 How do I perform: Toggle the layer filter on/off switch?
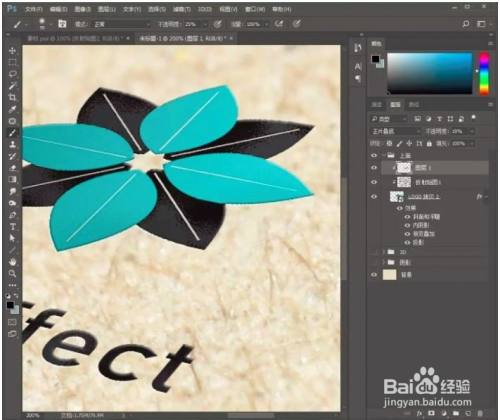click(473, 117)
